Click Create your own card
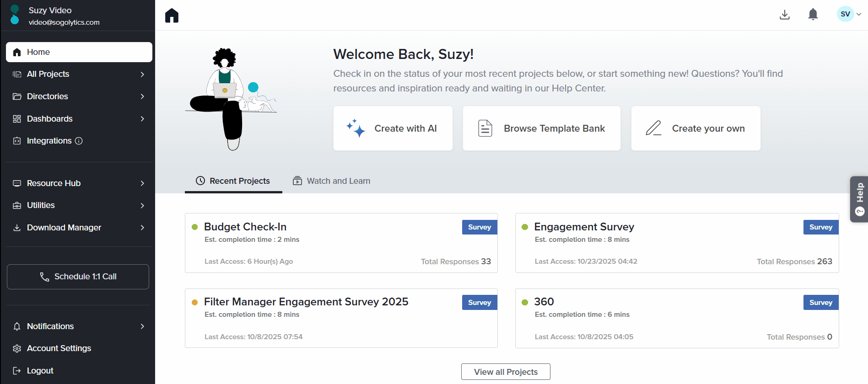Viewport: 868px width, 384px height. [x=695, y=128]
